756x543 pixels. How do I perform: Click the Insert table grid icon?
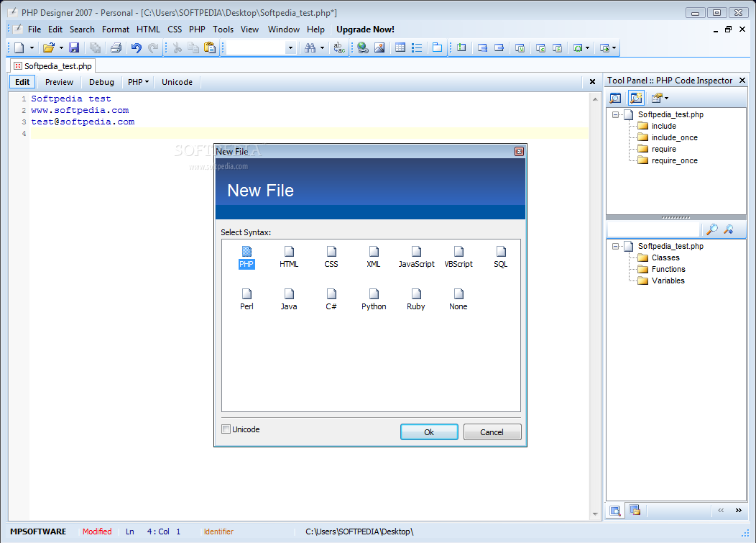pos(400,47)
